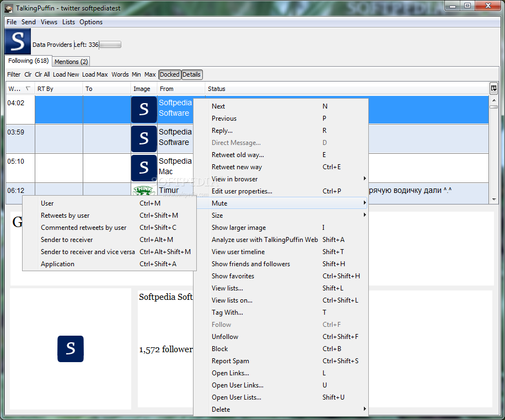
Task: Choose Sender to receiver in Mute submenu
Action: (109, 240)
